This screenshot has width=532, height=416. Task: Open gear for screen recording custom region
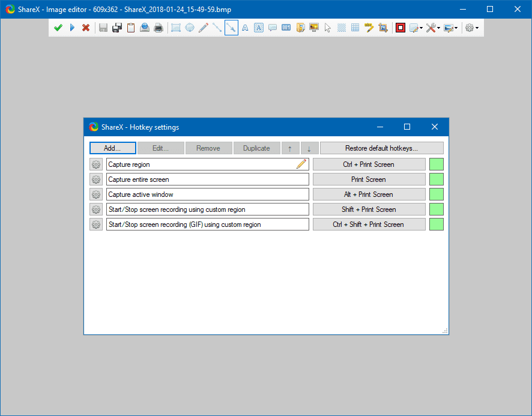96,209
